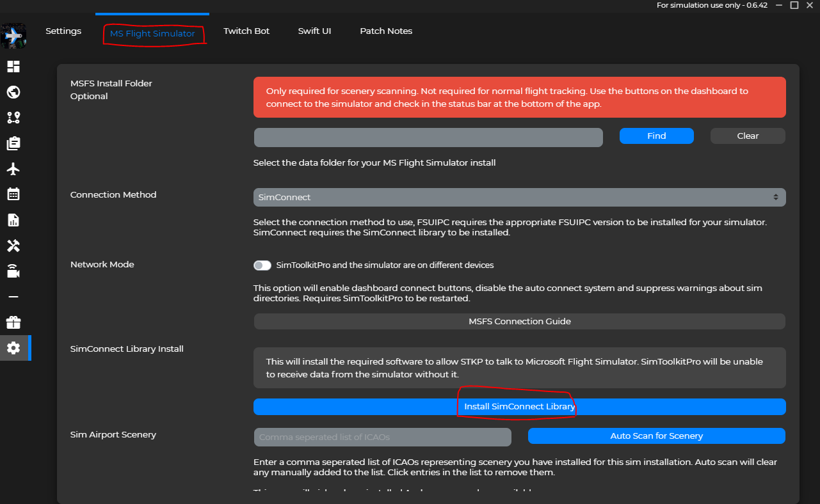The height and width of the screenshot is (504, 820).
Task: Toggle the Network Mode switch
Action: point(262,265)
